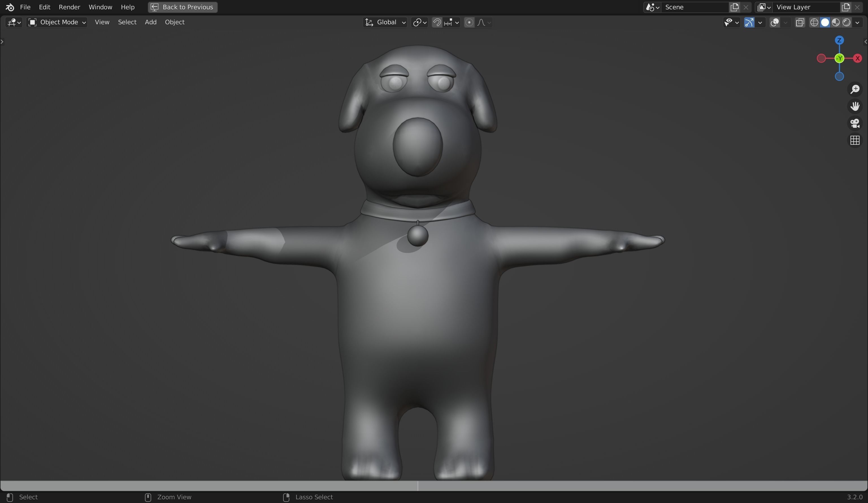The width and height of the screenshot is (868, 503).
Task: Click the Scene name field
Action: [x=695, y=7]
